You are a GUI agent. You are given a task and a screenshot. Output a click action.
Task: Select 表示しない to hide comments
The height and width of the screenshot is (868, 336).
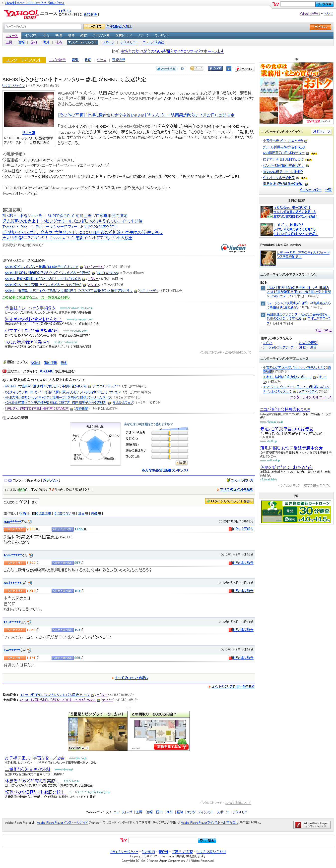pyautogui.click(x=50, y=480)
